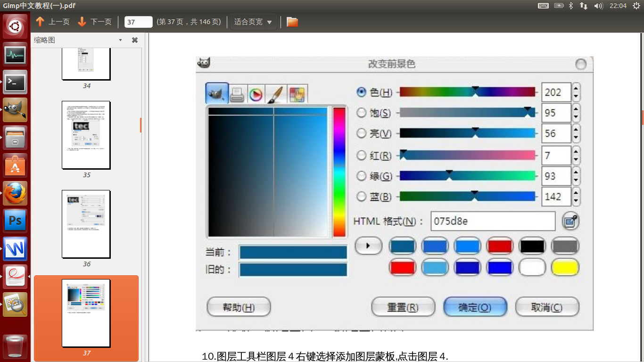Select the page 34 thumbnail
This screenshot has height=362, width=644.
coord(86,64)
